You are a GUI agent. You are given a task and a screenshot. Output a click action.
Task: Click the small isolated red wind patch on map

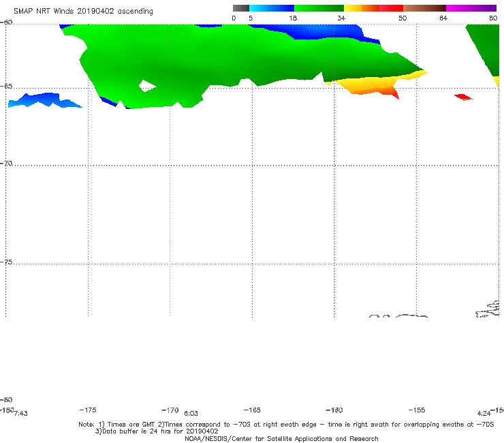[463, 97]
